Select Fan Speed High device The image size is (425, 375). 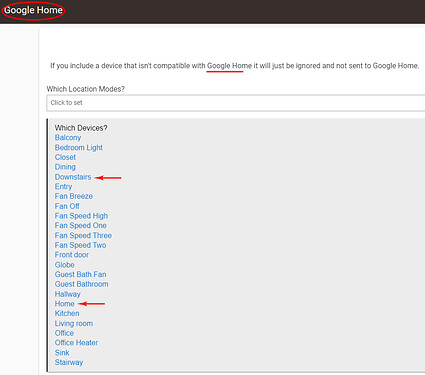[x=81, y=216]
